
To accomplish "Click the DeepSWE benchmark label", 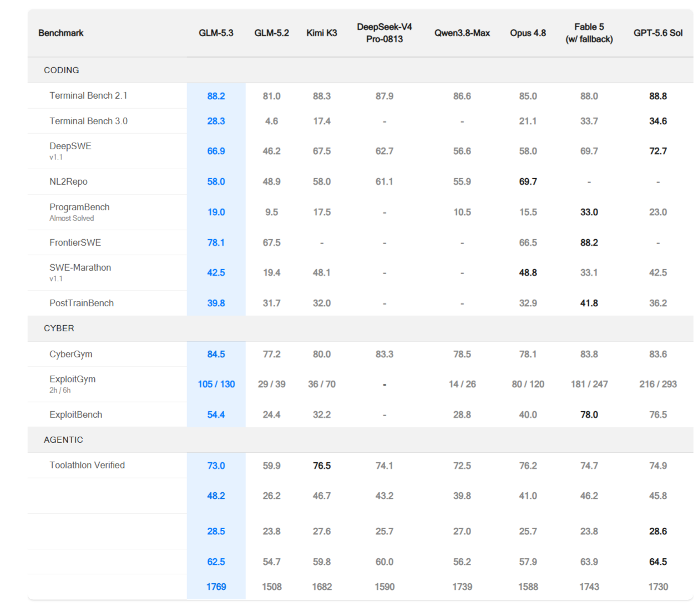I will tap(70, 146).
